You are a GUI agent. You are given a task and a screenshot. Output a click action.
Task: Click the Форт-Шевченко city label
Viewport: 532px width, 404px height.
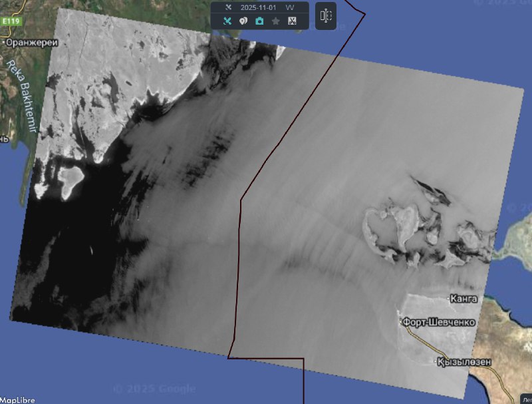coord(439,322)
